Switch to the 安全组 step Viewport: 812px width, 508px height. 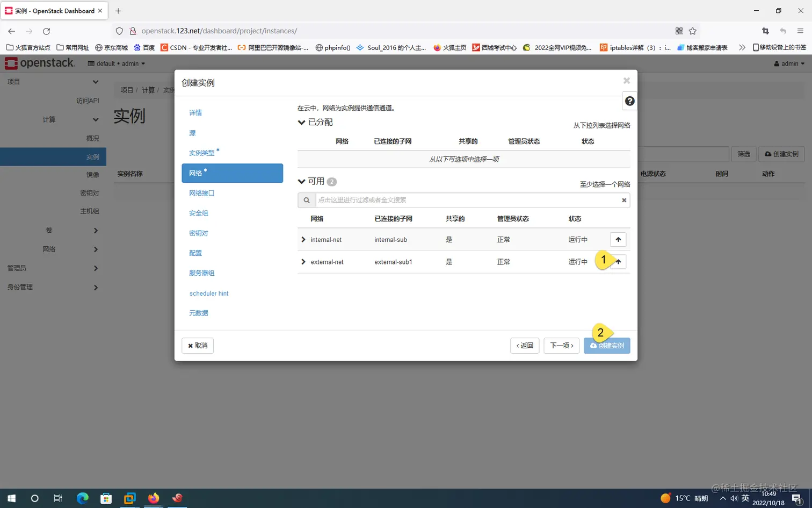[x=199, y=213]
